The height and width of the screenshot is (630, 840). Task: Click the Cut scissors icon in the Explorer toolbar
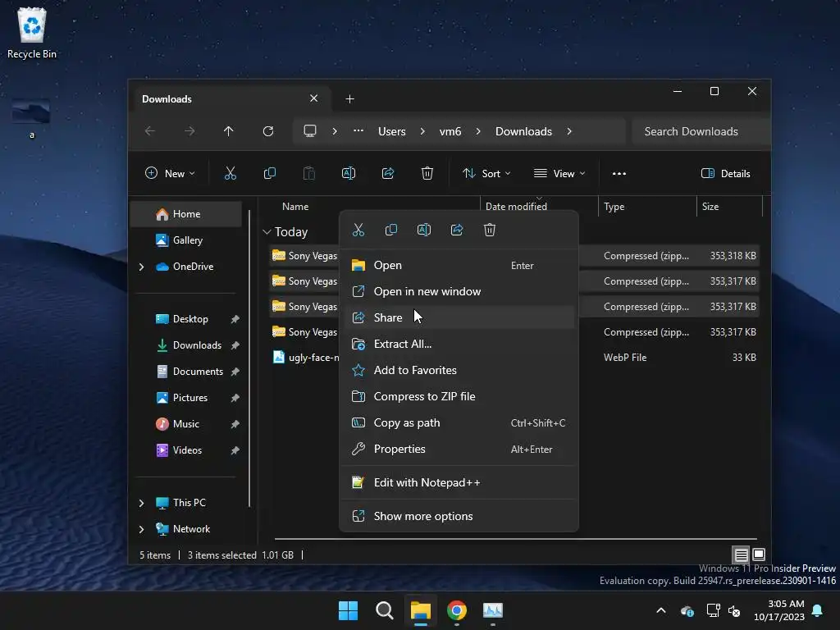point(231,173)
